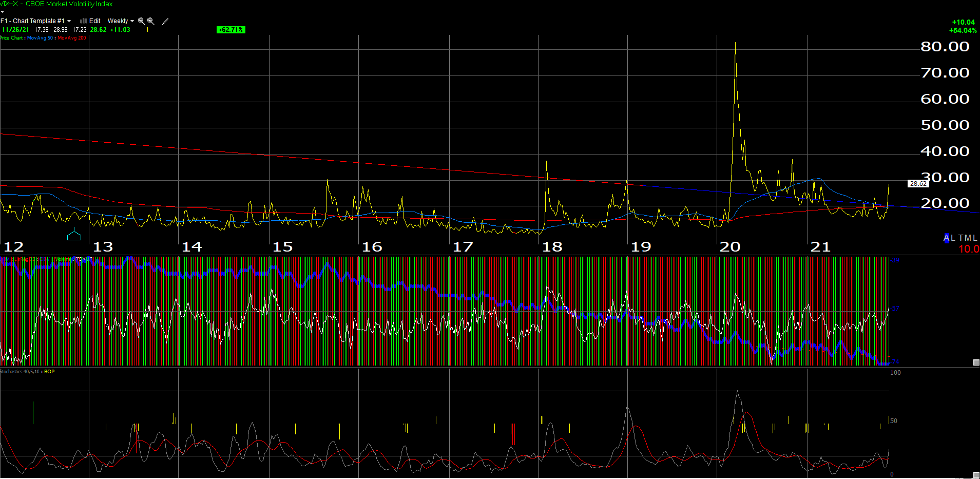Click the MovAvg 50 legend label
Image resolution: width=980 pixels, height=479 pixels.
pos(40,38)
